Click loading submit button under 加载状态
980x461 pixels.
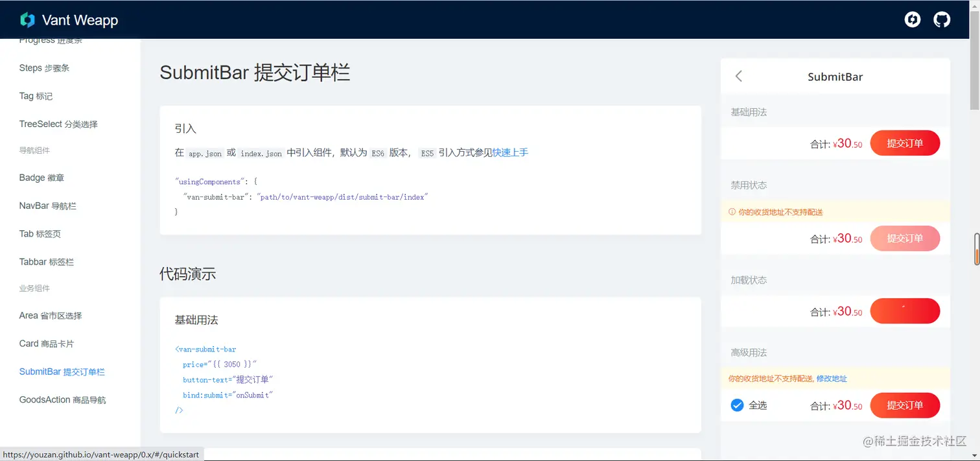tap(905, 311)
